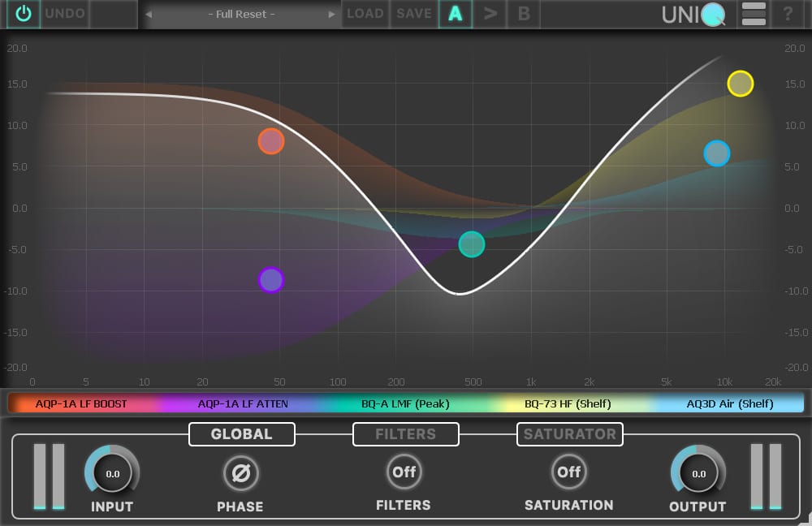
Task: Browse to next preset with right arrow
Action: click(331, 13)
